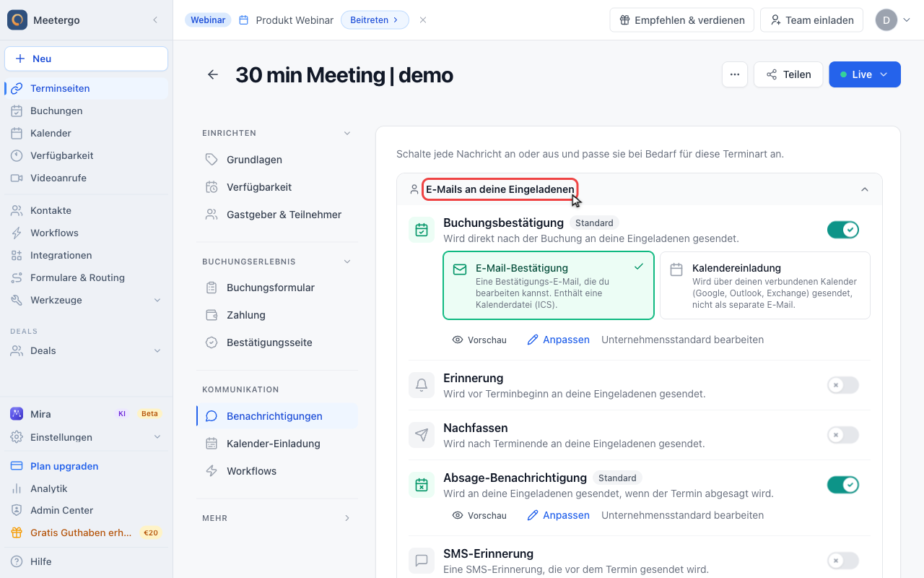Open the Benachrichtigungen settings page

coord(277,416)
